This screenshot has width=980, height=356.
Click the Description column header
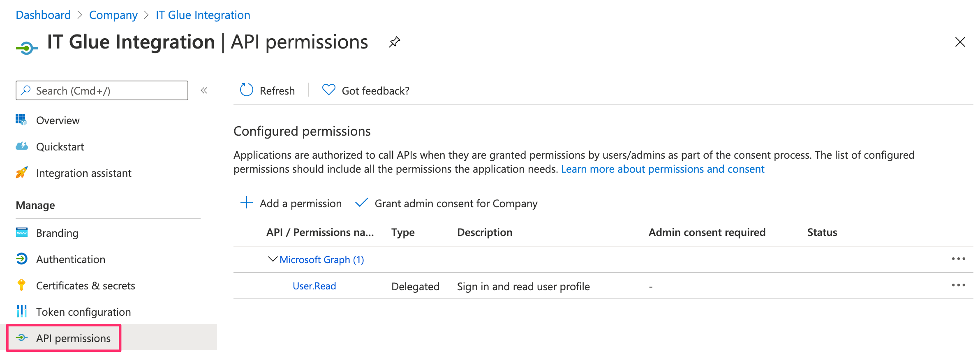pos(485,232)
